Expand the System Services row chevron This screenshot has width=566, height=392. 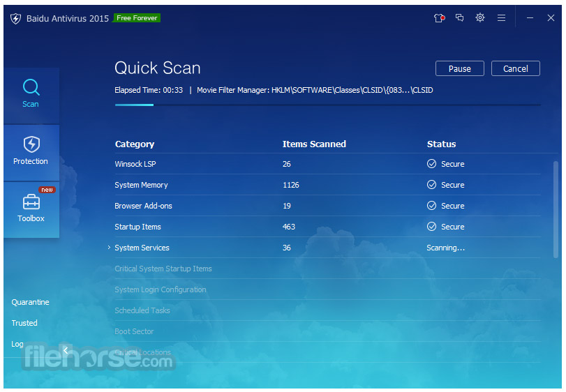pyautogui.click(x=109, y=247)
